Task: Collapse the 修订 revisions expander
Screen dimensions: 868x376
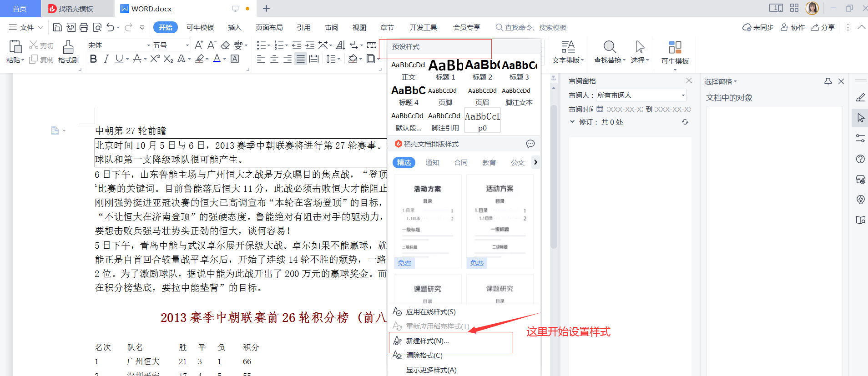Action: [x=572, y=122]
